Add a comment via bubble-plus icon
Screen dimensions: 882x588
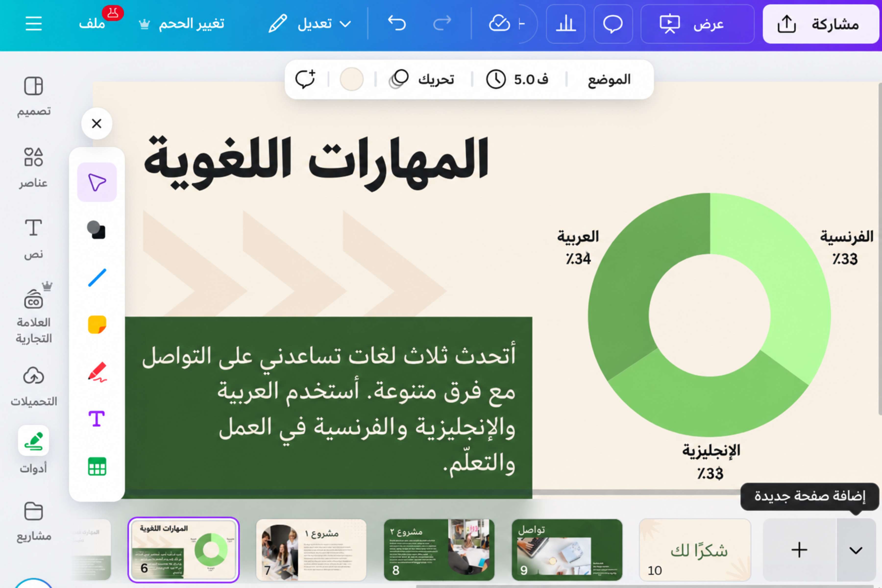click(x=305, y=79)
